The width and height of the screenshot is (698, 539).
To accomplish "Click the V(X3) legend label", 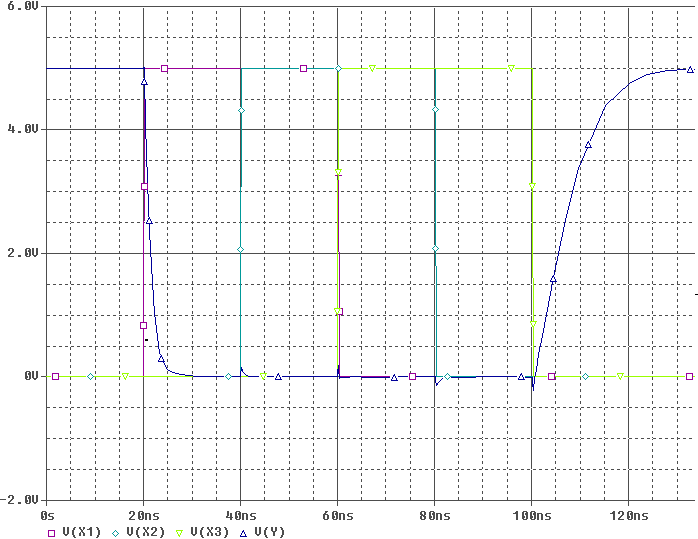I will [210, 532].
